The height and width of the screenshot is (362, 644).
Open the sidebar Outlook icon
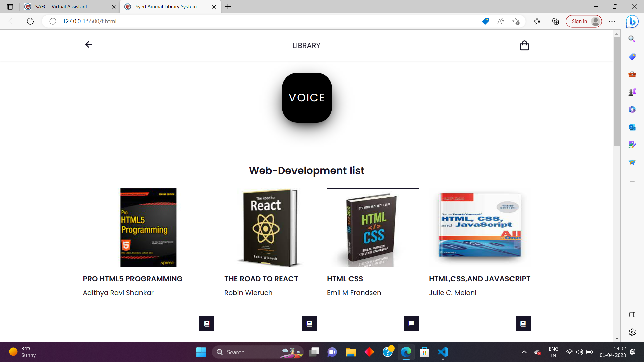point(632,127)
